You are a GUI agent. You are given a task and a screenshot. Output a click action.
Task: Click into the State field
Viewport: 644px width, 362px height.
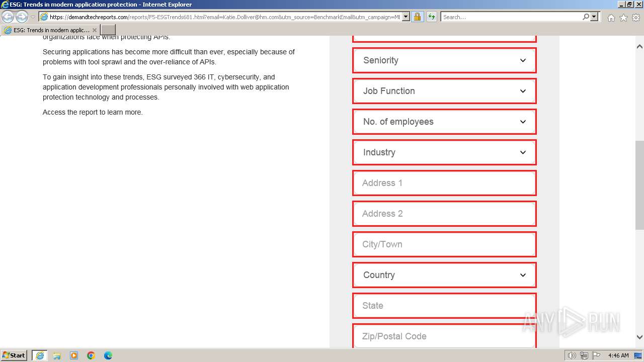point(444,306)
